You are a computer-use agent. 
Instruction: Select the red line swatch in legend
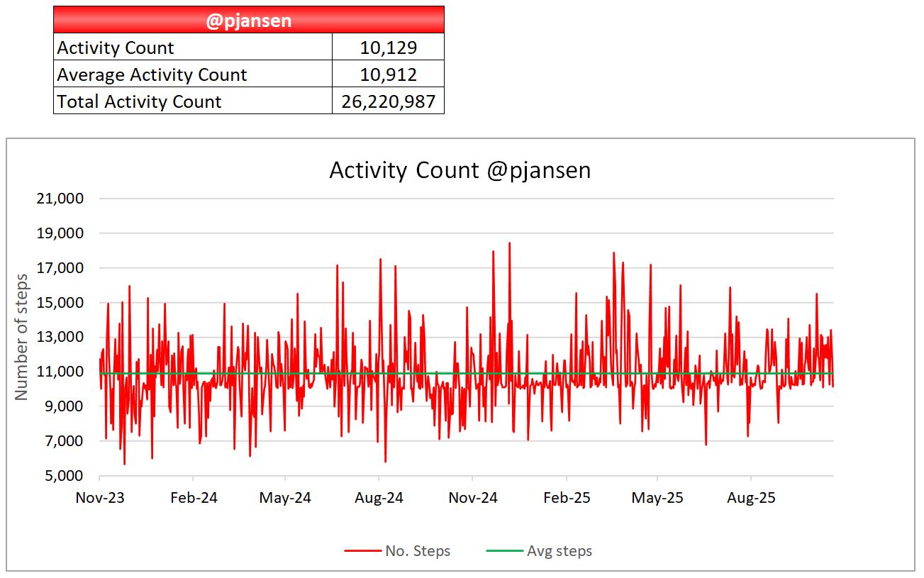click(362, 551)
